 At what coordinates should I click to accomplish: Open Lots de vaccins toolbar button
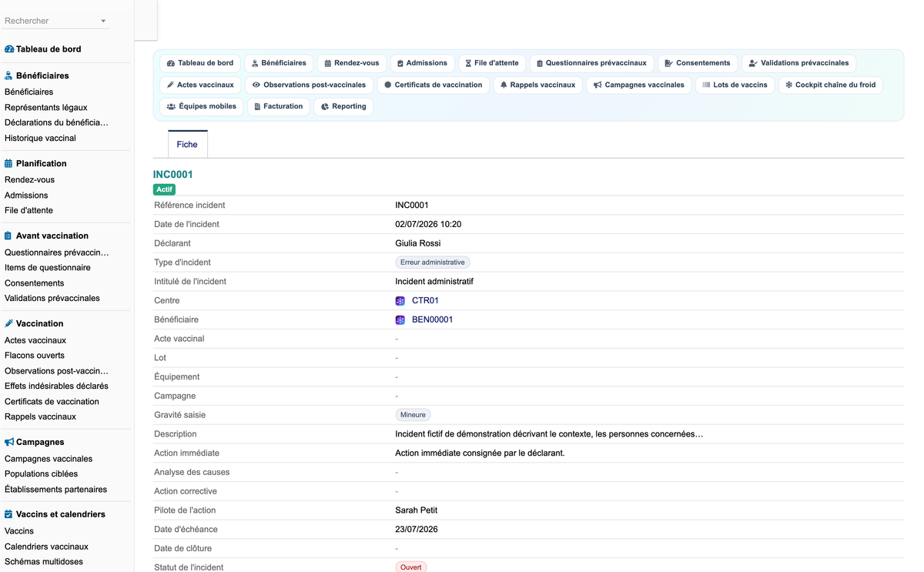pos(735,85)
